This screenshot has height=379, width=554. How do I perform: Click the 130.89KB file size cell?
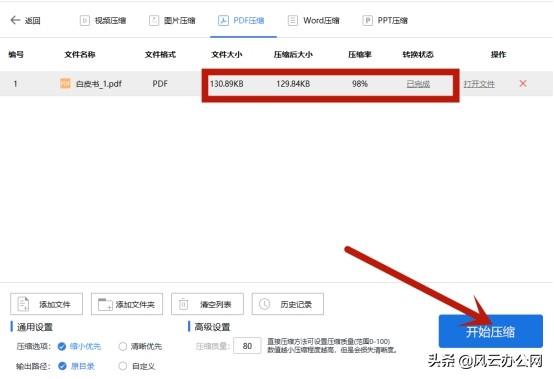click(226, 84)
